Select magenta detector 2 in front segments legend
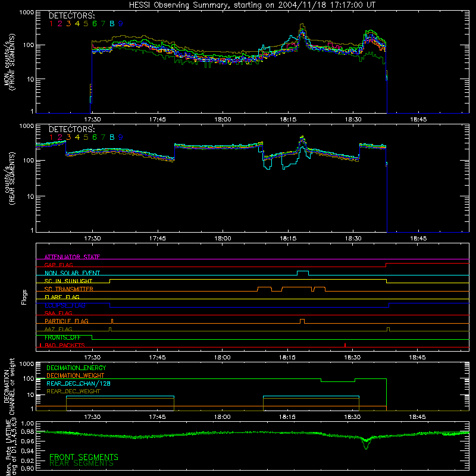This screenshot has height=476, width=476. [60, 24]
